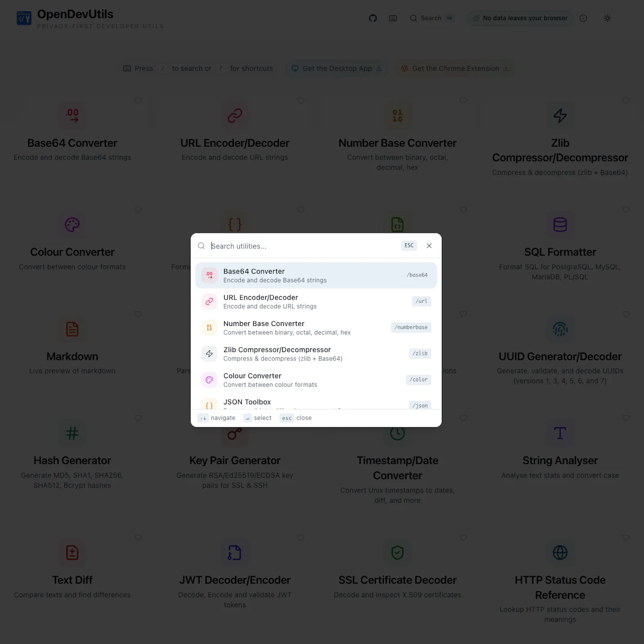Open the String Analyser T icon
Viewport: 644px width, 644px height.
coord(560,433)
